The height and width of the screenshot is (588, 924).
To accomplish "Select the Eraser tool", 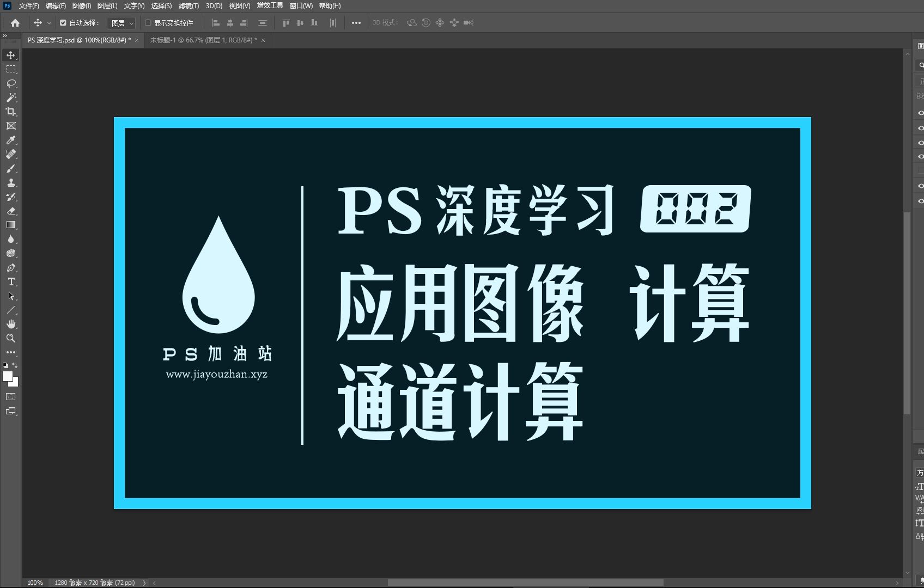I will coord(11,211).
